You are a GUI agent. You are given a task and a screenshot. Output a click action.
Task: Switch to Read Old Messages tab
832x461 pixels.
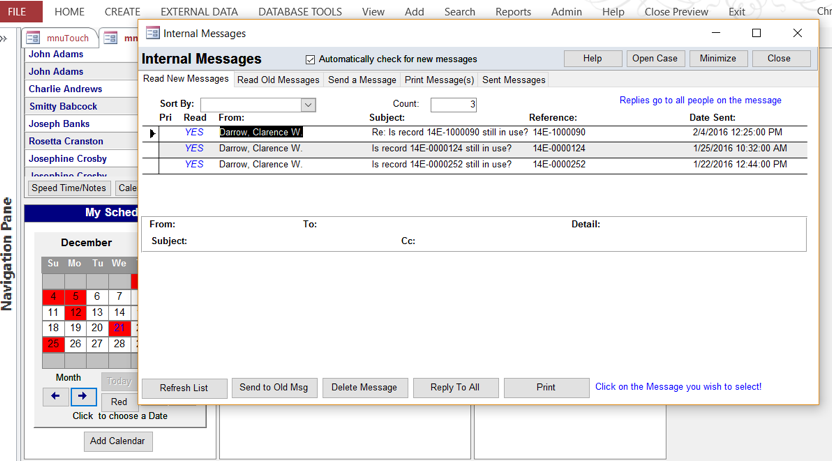pyautogui.click(x=278, y=80)
